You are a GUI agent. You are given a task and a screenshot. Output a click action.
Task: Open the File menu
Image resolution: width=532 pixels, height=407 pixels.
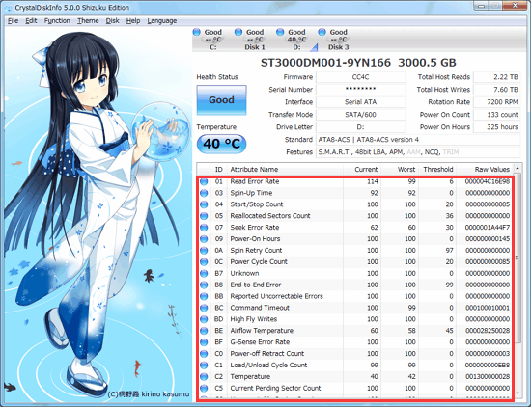click(13, 20)
